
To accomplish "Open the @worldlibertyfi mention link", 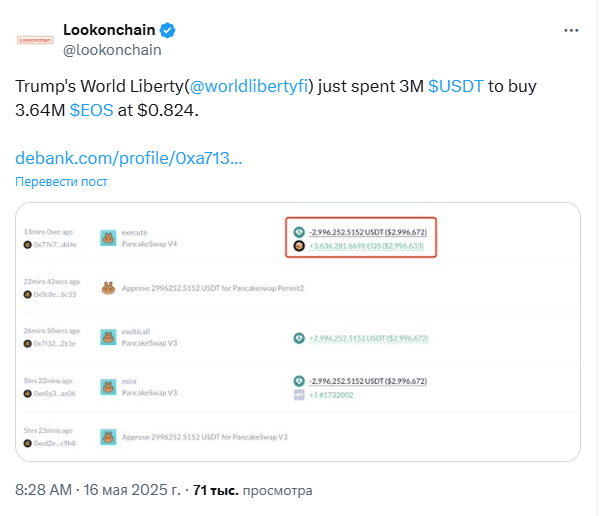I will (x=249, y=86).
